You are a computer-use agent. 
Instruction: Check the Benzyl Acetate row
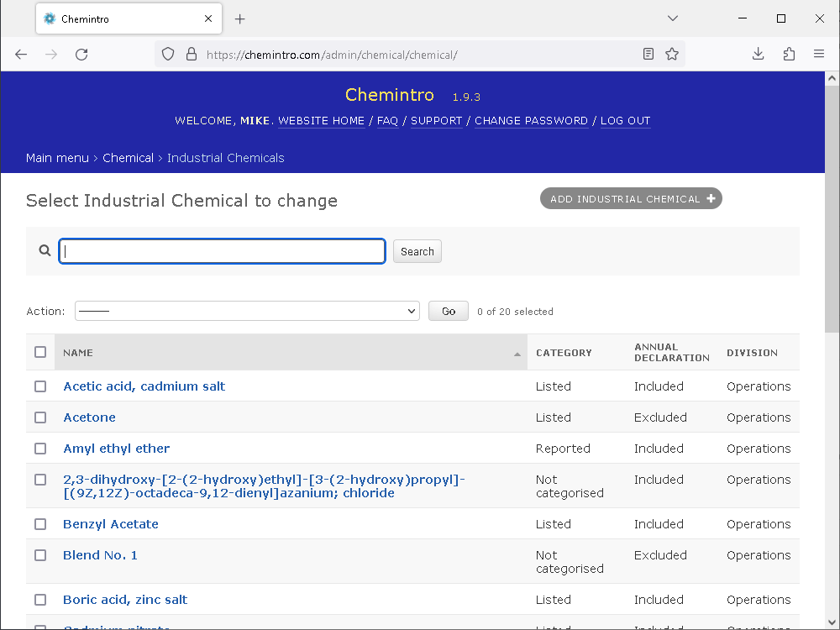40,524
